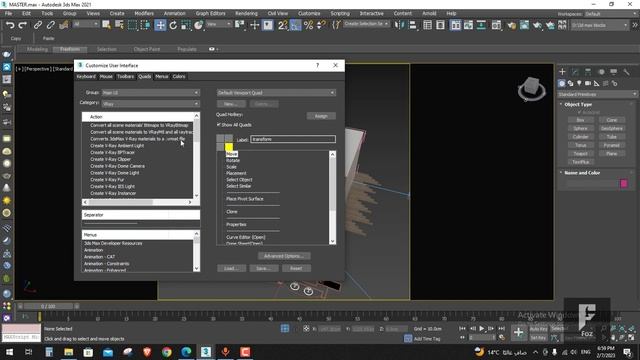
Task: Open the Create Selection Set dropdown
Action: (x=366, y=24)
